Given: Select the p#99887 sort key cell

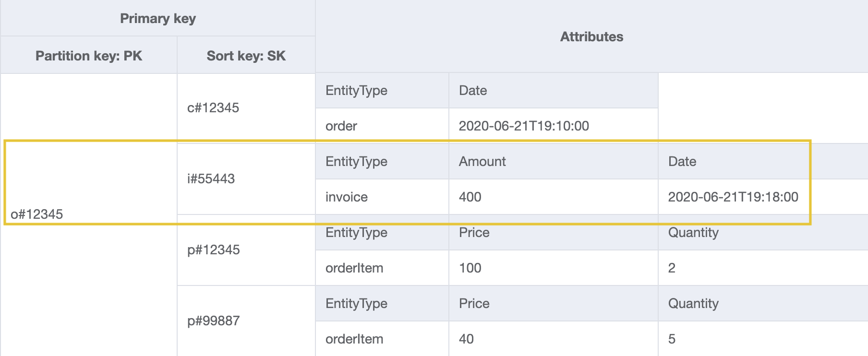Looking at the screenshot, I should point(213,320).
